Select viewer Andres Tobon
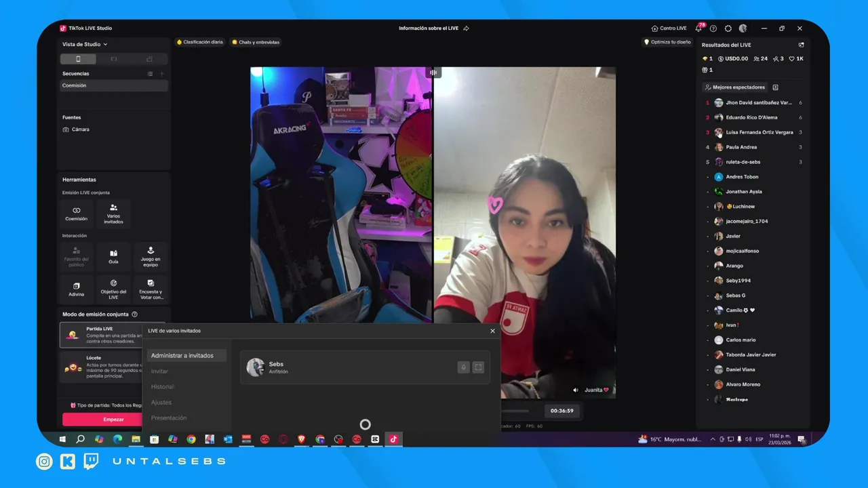This screenshot has height=488, width=868. click(x=754, y=177)
